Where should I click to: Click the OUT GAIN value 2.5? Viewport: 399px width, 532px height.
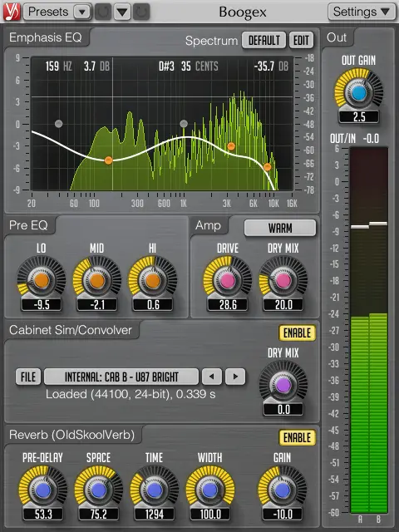359,117
